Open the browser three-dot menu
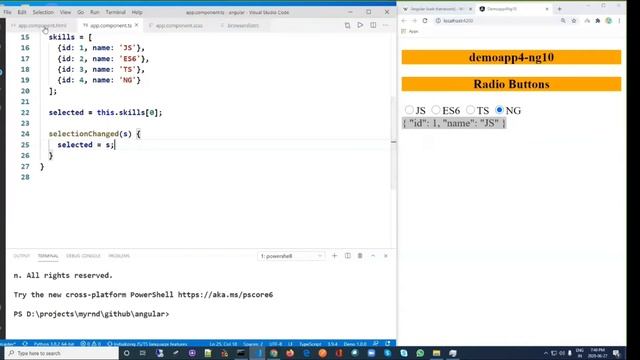This screenshot has height=360, width=640. click(619, 20)
